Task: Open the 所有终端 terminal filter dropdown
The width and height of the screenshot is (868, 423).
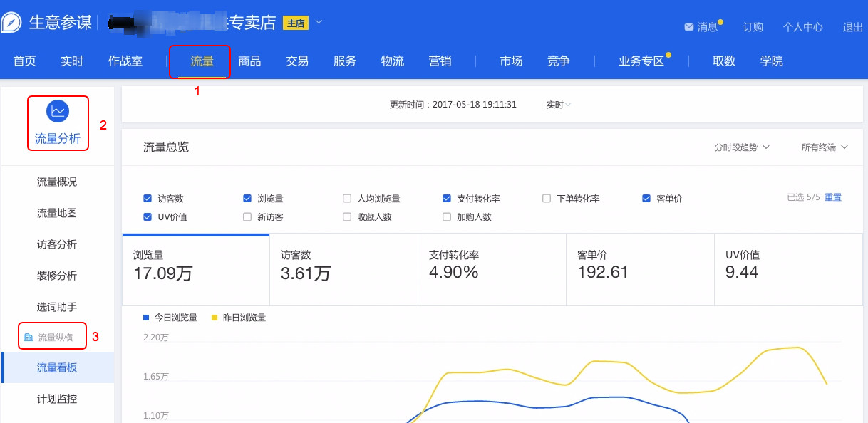Action: (824, 147)
